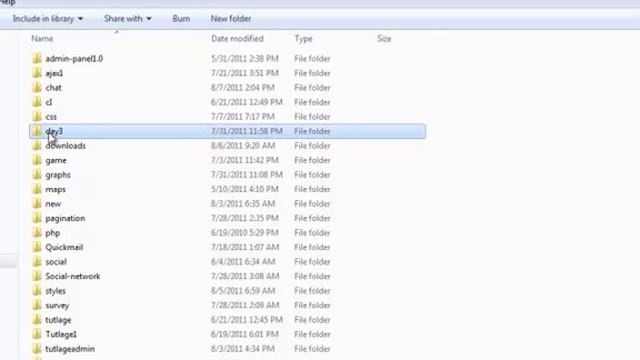Click the social folder icon
640x360 pixels.
point(37,262)
